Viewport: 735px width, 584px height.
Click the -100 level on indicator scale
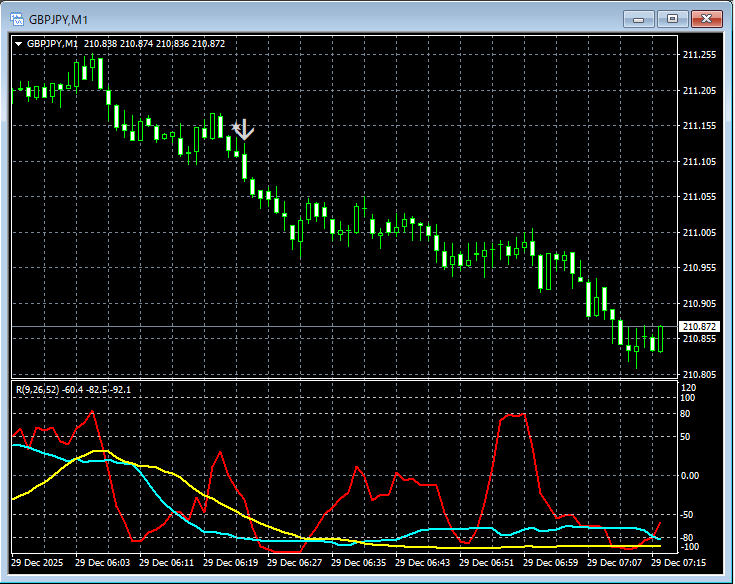coord(688,546)
